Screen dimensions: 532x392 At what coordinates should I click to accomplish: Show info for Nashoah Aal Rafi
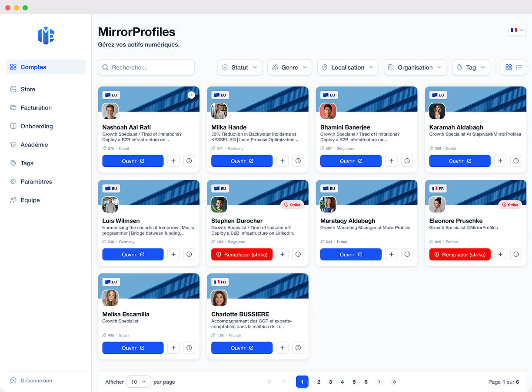[x=189, y=161]
